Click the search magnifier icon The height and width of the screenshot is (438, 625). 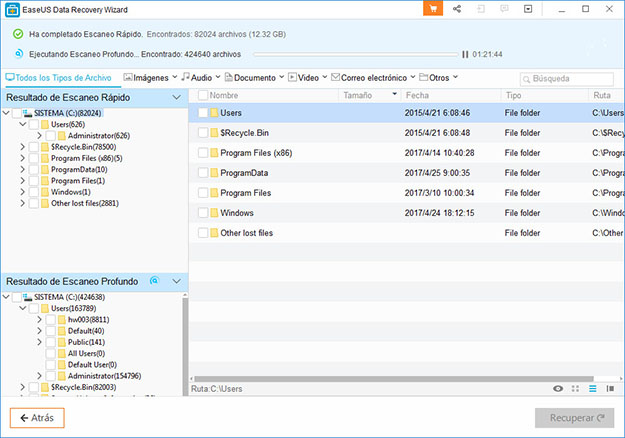point(527,79)
